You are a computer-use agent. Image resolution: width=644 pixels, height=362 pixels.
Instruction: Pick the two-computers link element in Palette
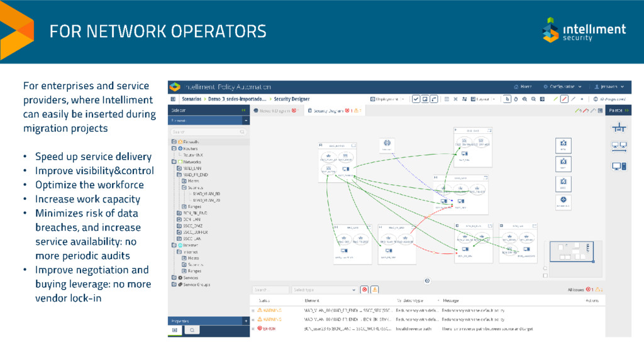click(x=619, y=147)
